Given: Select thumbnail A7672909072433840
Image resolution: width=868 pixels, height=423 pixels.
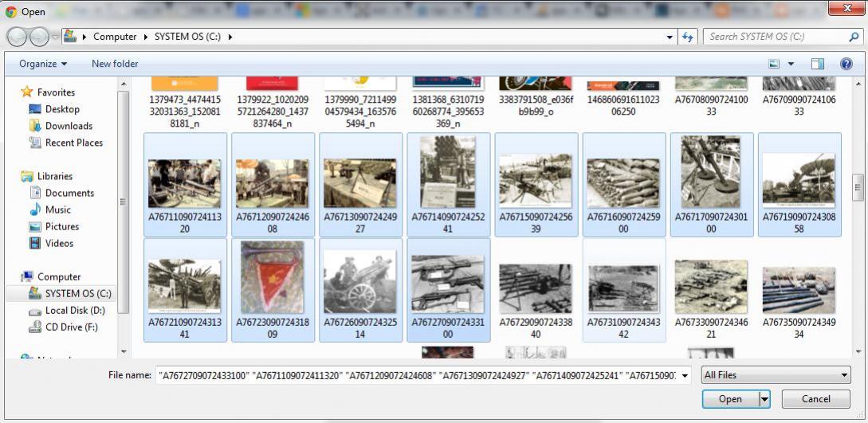Looking at the screenshot, I should (536, 290).
